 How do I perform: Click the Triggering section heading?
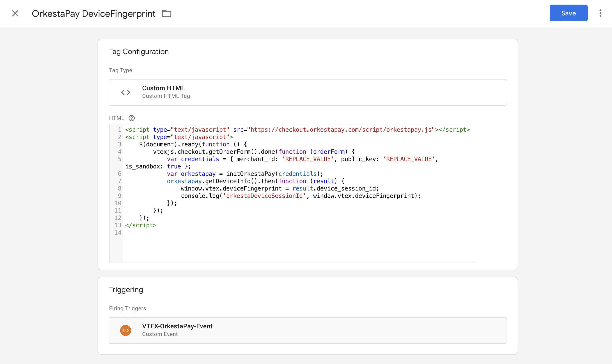126,290
